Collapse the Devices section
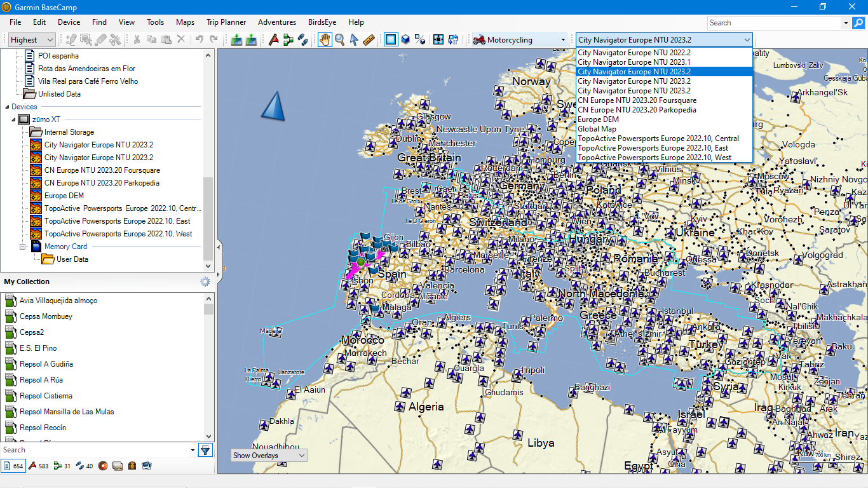The height and width of the screenshot is (488, 868). pos(8,107)
